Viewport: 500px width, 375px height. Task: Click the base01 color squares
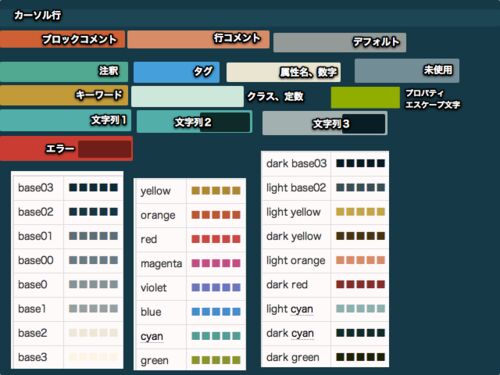(93, 236)
